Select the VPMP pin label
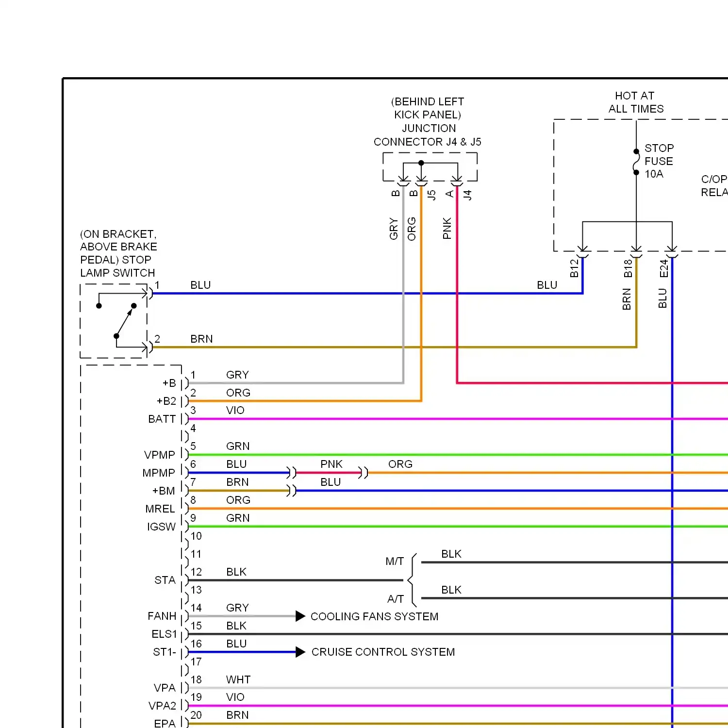The width and height of the screenshot is (728, 728). point(159,455)
